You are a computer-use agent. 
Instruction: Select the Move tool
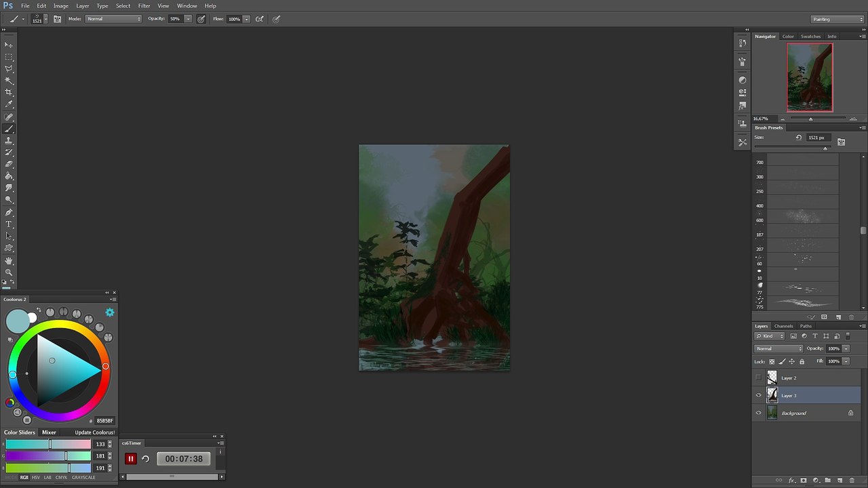coord(9,44)
